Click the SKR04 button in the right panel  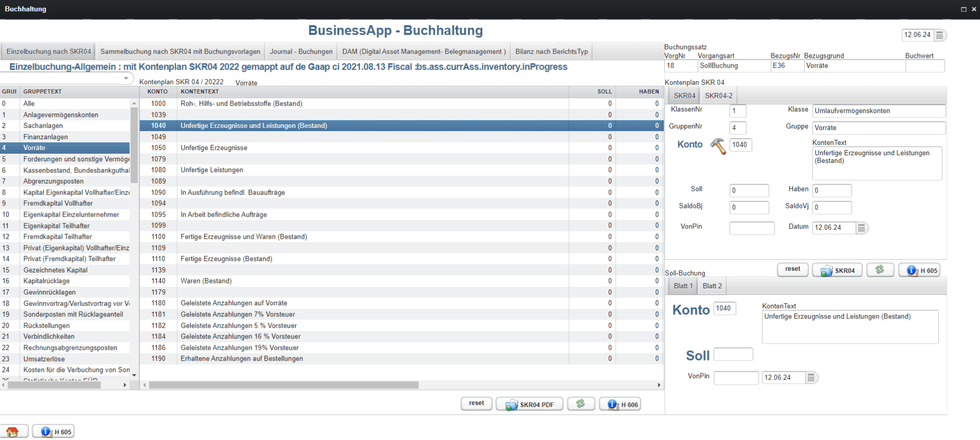(x=838, y=270)
